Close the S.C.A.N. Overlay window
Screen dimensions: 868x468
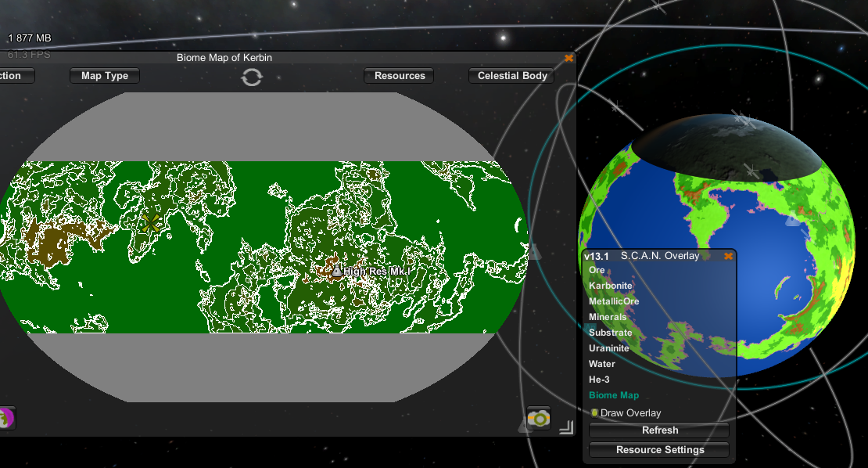click(x=729, y=256)
